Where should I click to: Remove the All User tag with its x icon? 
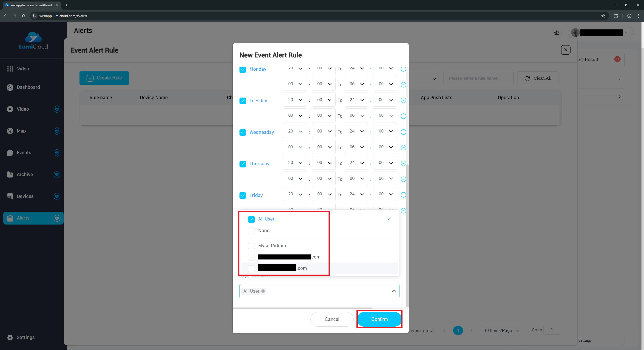263,291
